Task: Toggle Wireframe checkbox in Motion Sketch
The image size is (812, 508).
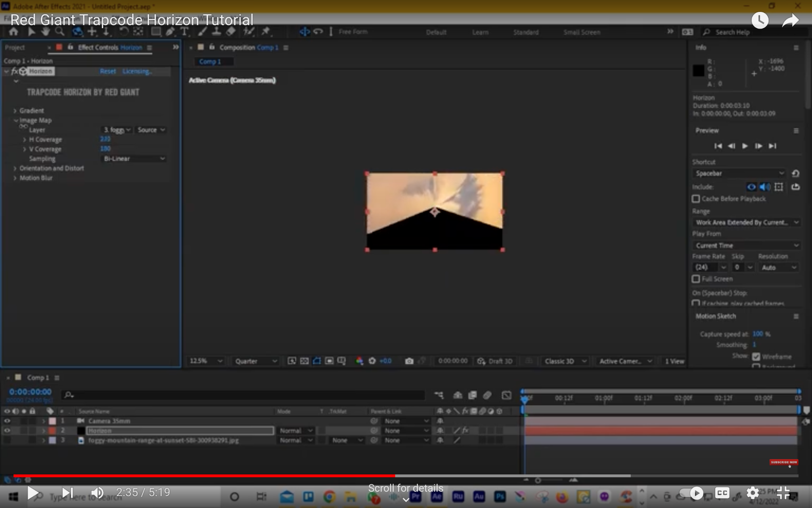Action: coord(756,356)
